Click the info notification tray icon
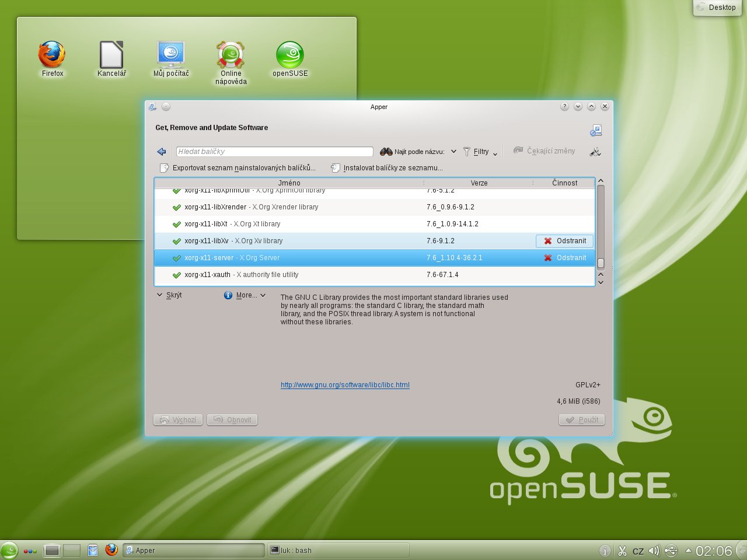This screenshot has height=560, width=747. (605, 551)
